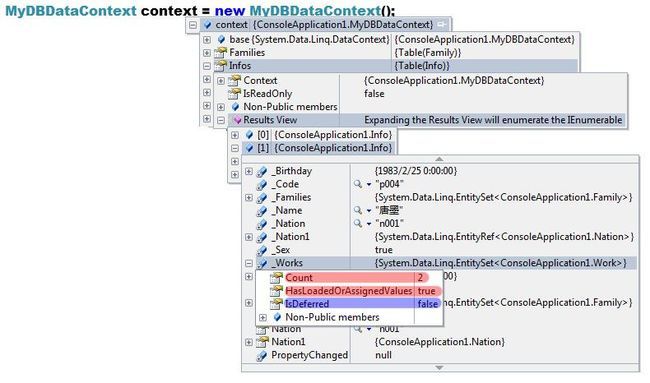Click the IsDeferred property icon
This screenshot has height=383, width=650.
point(276,304)
